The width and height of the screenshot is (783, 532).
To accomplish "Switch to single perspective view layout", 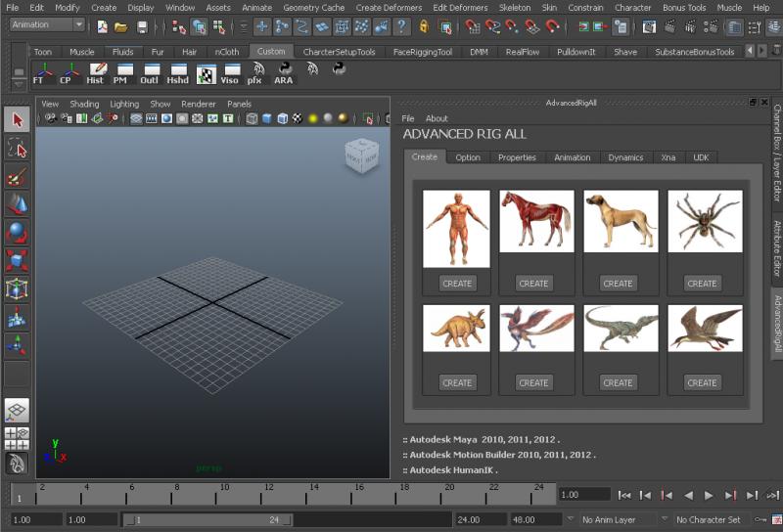I will 17,411.
